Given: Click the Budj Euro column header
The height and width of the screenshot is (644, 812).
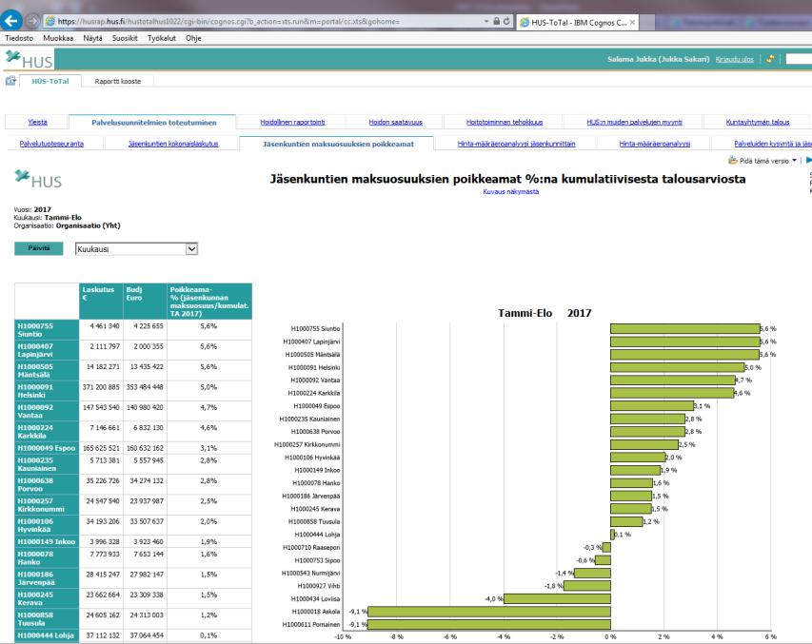Looking at the screenshot, I should tap(145, 302).
